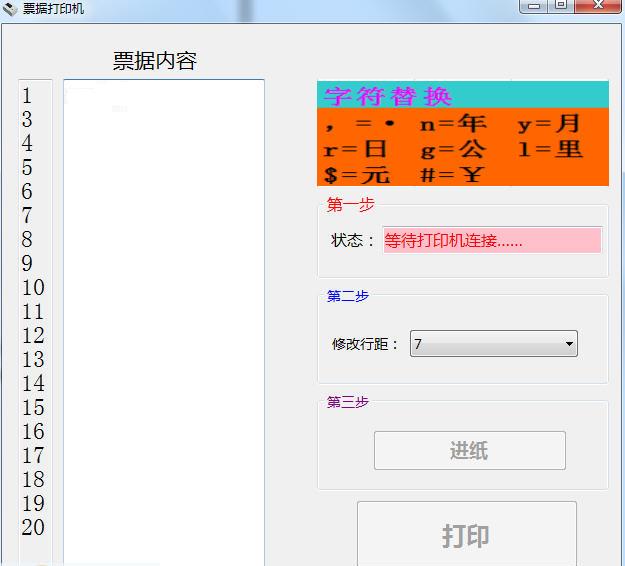Image resolution: width=625 pixels, height=566 pixels.
Task: Click the 票据内容 heading
Action: [x=155, y=61]
